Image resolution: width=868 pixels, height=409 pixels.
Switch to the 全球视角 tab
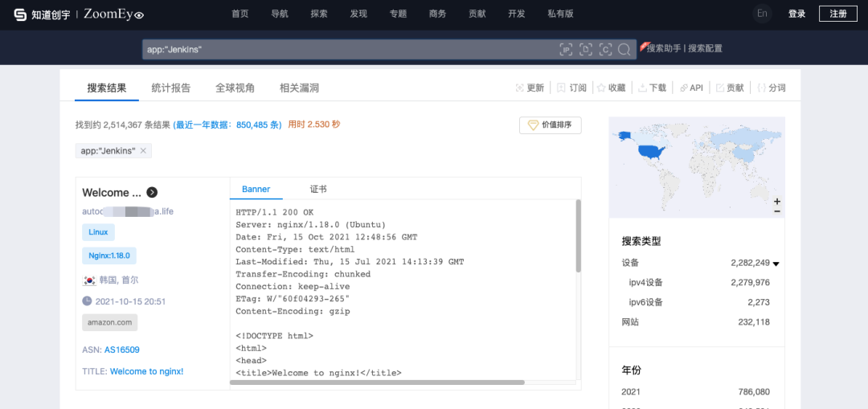click(x=235, y=88)
